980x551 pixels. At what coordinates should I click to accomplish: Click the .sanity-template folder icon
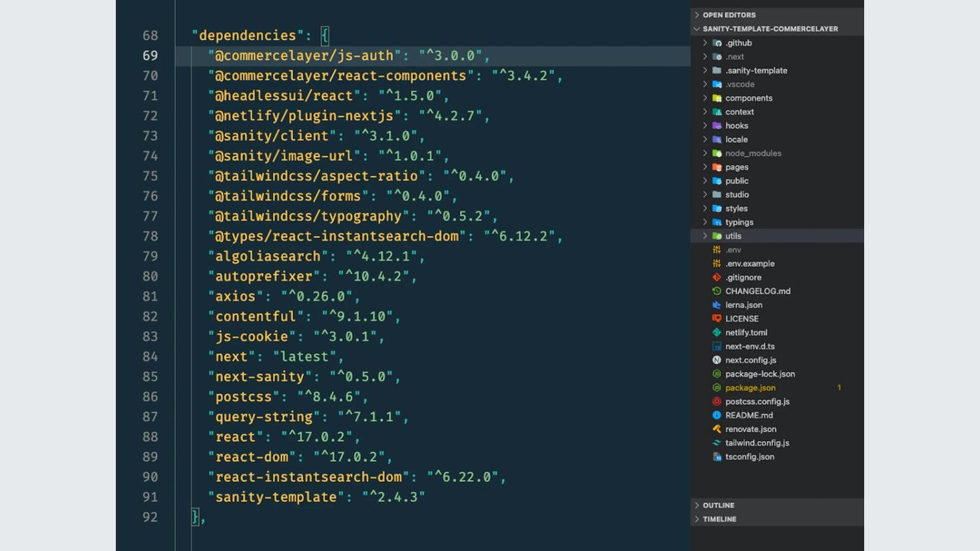coord(717,71)
